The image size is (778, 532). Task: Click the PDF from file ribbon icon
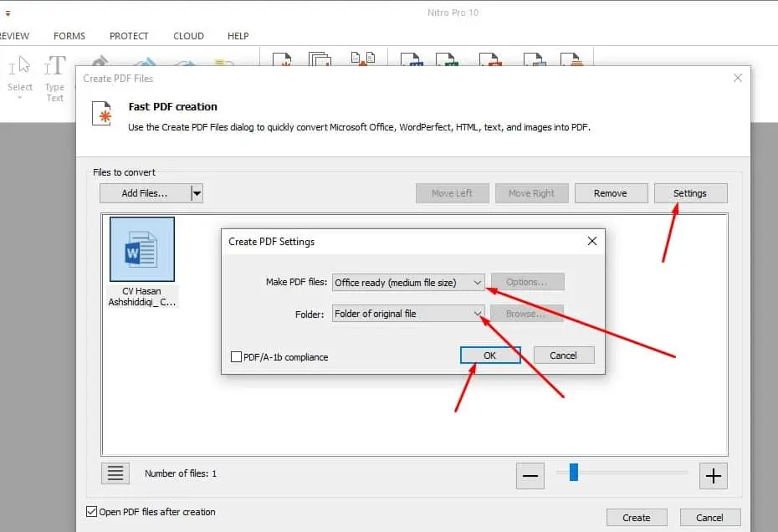coord(282,59)
